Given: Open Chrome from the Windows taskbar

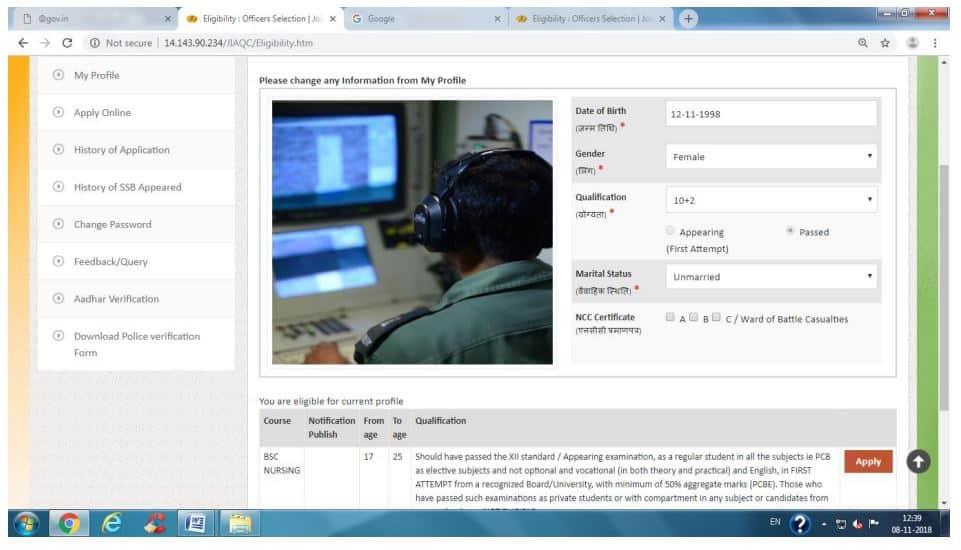Looking at the screenshot, I should click(69, 523).
